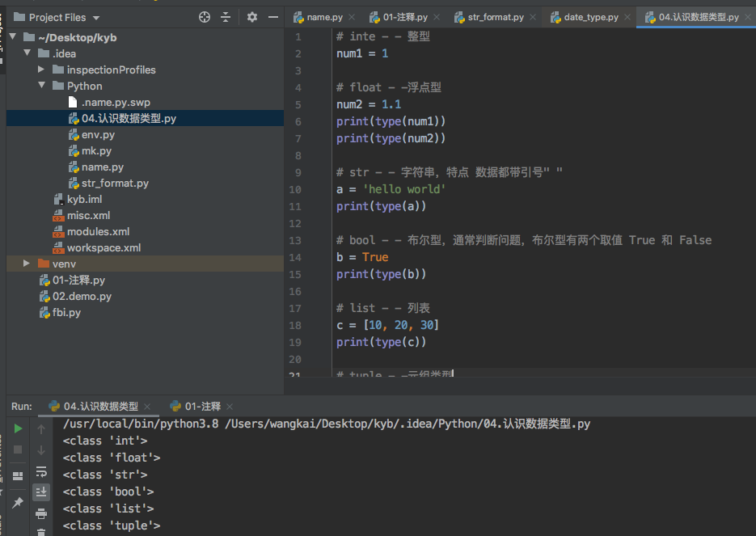Open str_format.py in the project tree

pos(108,184)
